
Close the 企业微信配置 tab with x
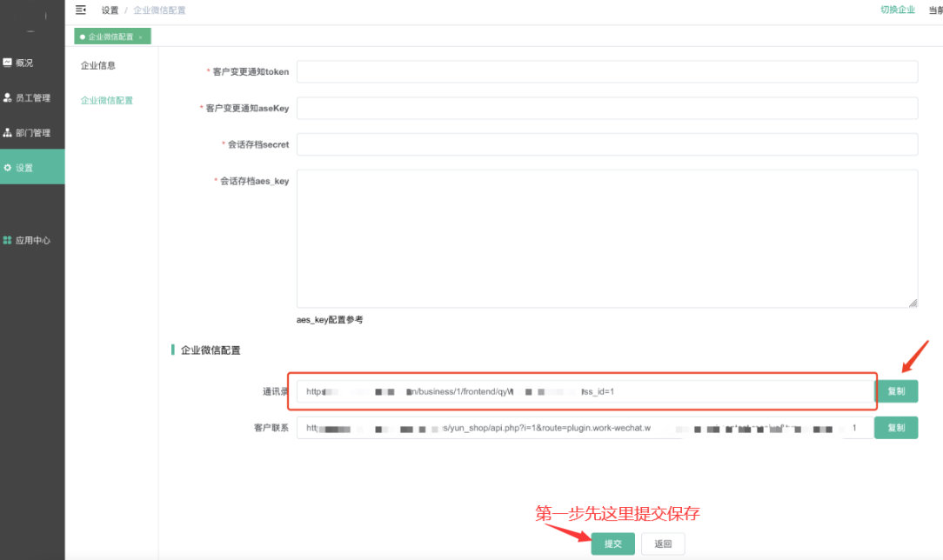(141, 37)
